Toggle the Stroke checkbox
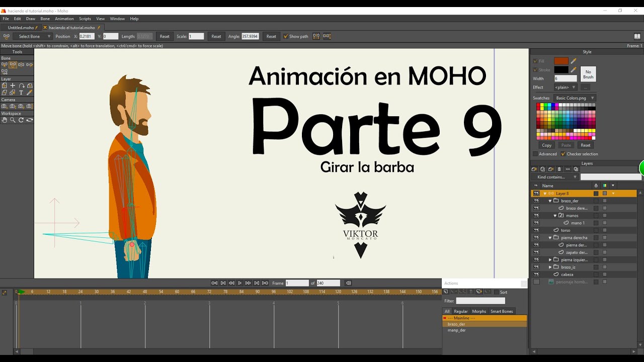Viewport: 644px width, 362px height. coord(535,70)
